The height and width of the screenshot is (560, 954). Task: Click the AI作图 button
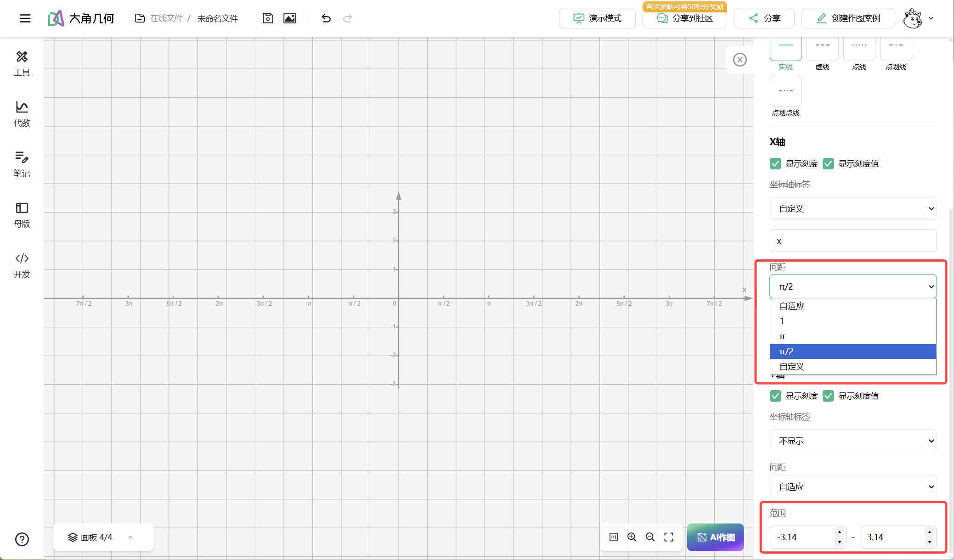[x=715, y=537]
